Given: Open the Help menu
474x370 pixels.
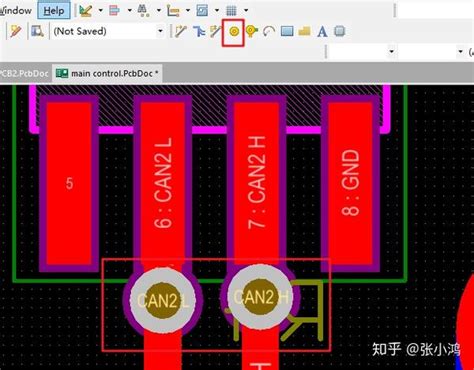Looking at the screenshot, I should click(x=54, y=11).
